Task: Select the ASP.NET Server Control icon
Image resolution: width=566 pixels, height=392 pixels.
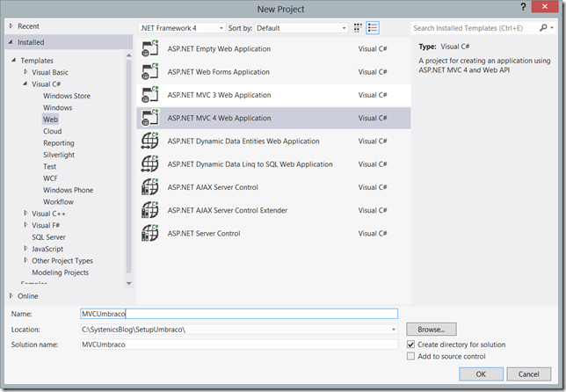Action: pos(149,233)
